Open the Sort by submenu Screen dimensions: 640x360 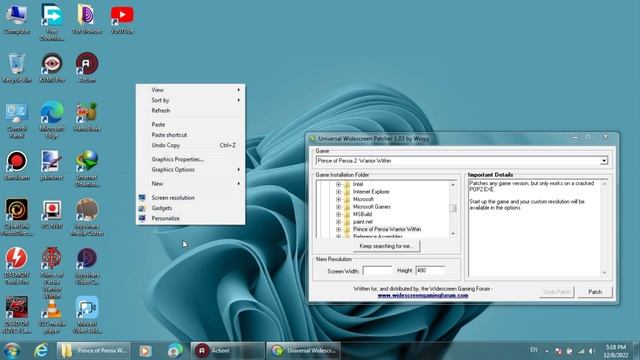tap(191, 100)
